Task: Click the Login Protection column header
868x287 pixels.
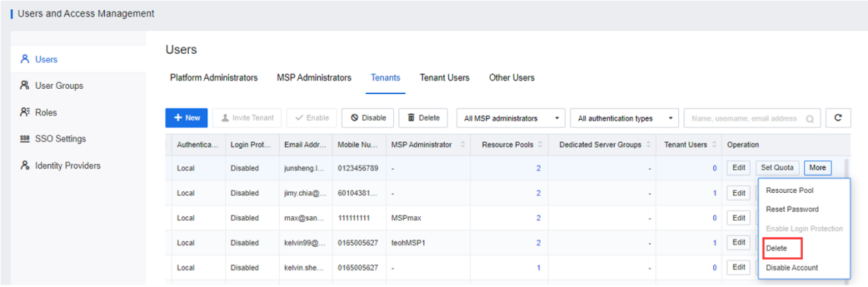Action: coord(251,144)
